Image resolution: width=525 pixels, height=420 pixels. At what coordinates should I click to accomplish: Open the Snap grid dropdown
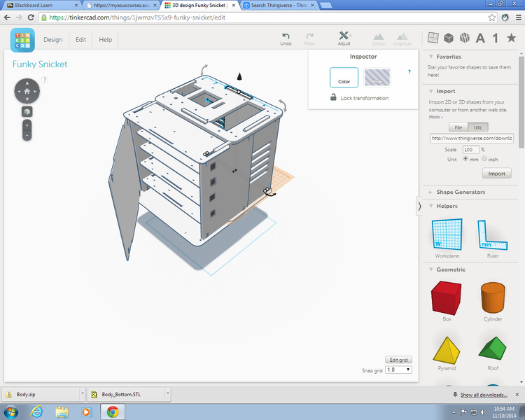tap(398, 369)
